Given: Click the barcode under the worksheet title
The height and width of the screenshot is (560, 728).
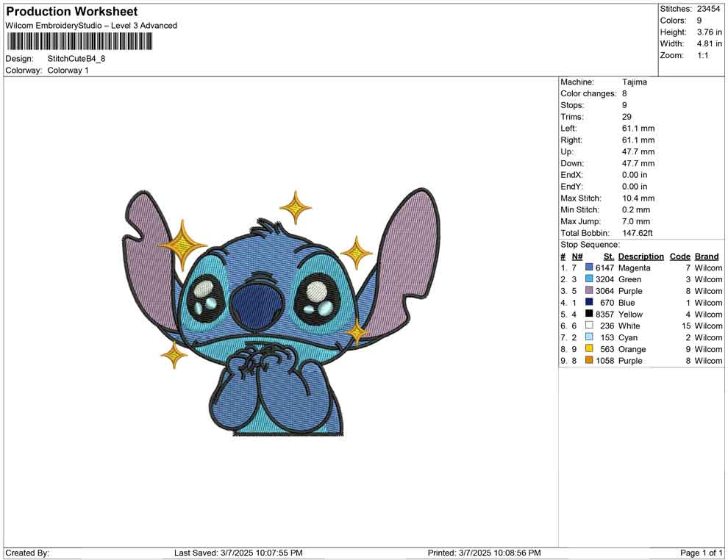Looking at the screenshot, I should pyautogui.click(x=79, y=42).
